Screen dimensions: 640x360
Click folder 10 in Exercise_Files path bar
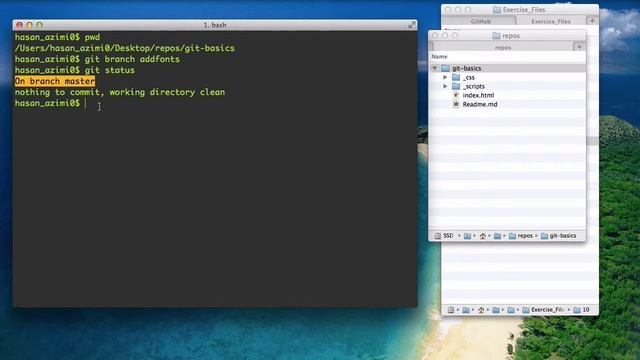point(581,310)
